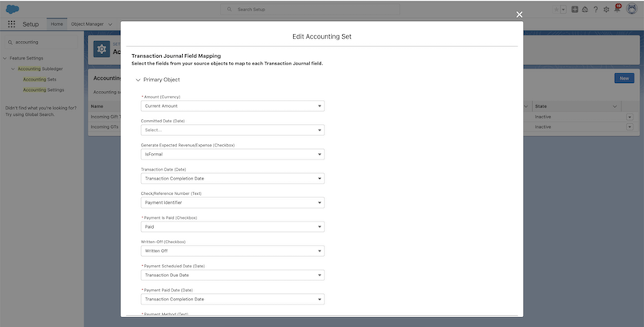Click 'Incoming Gift' row name
This screenshot has width=644, height=327.
[x=105, y=117]
